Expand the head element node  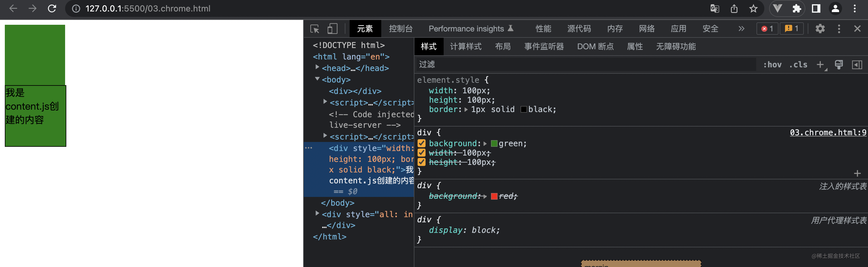coord(317,68)
